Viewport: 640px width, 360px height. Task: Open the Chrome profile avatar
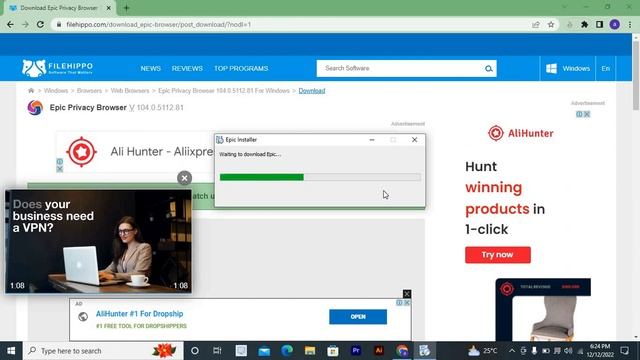(x=615, y=24)
